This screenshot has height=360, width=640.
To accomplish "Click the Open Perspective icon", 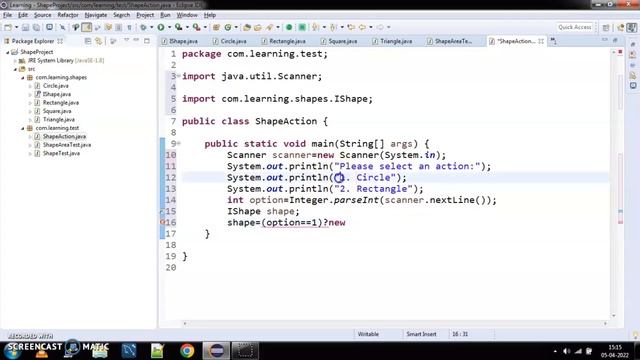I will pyautogui.click(x=606, y=27).
